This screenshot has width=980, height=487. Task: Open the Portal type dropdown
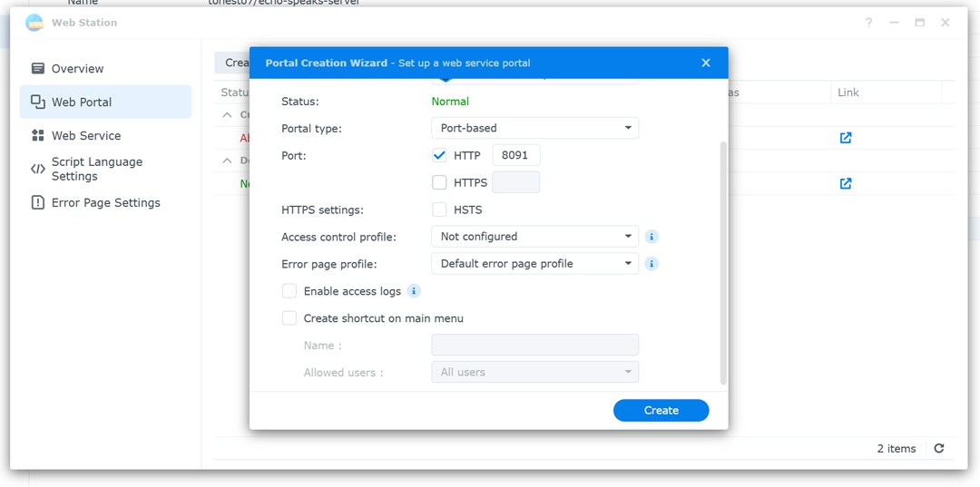[x=534, y=128]
